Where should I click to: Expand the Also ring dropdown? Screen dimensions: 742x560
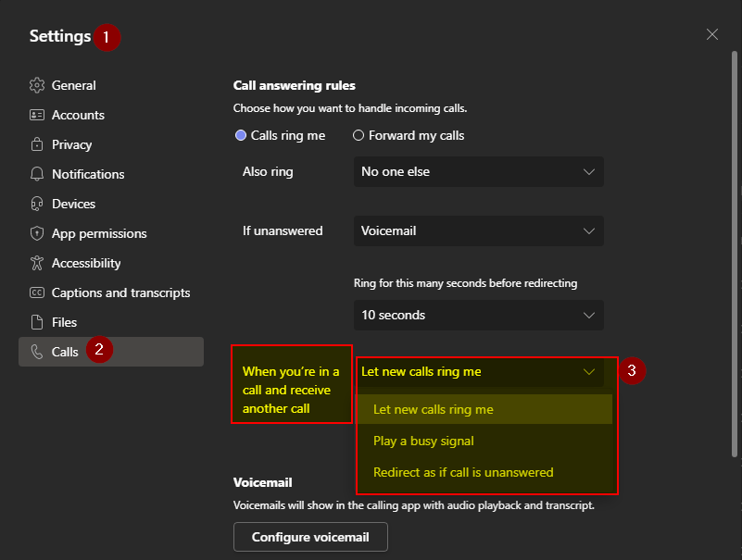[478, 171]
